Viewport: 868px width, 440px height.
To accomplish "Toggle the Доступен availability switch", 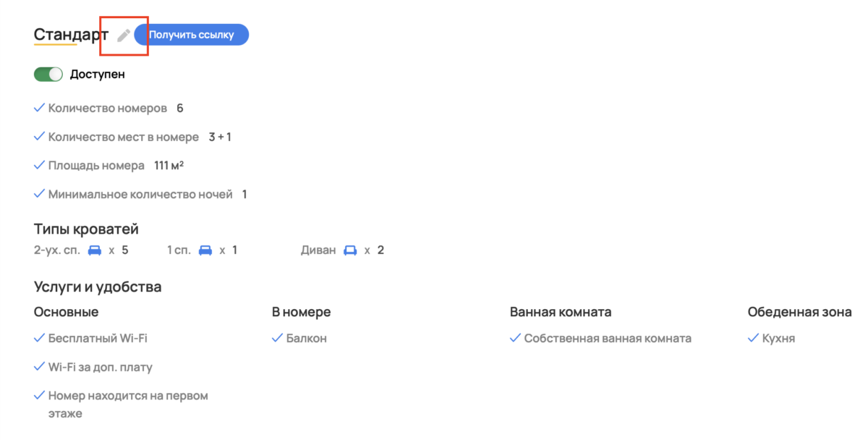I will click(48, 74).
